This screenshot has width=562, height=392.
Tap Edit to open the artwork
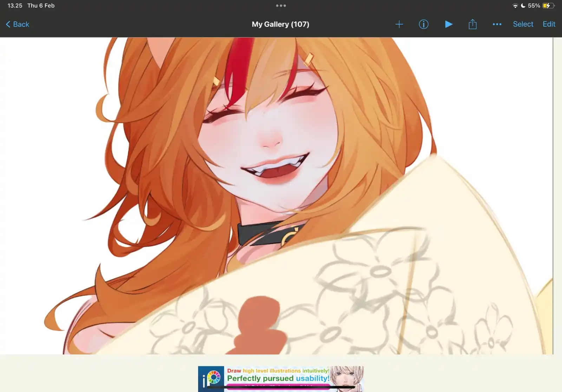pyautogui.click(x=549, y=24)
